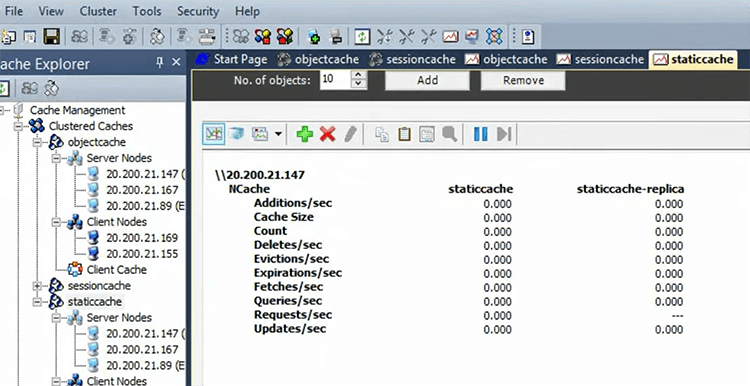
Task: Click the No. of objects input field
Action: [x=335, y=79]
